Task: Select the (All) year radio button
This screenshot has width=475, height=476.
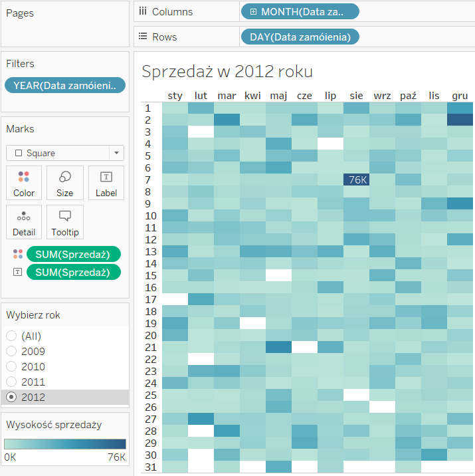Action: pos(11,336)
